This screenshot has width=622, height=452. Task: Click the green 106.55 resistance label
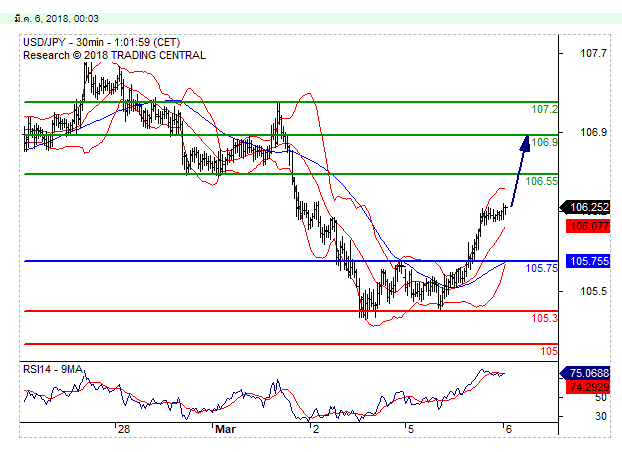pos(541,181)
